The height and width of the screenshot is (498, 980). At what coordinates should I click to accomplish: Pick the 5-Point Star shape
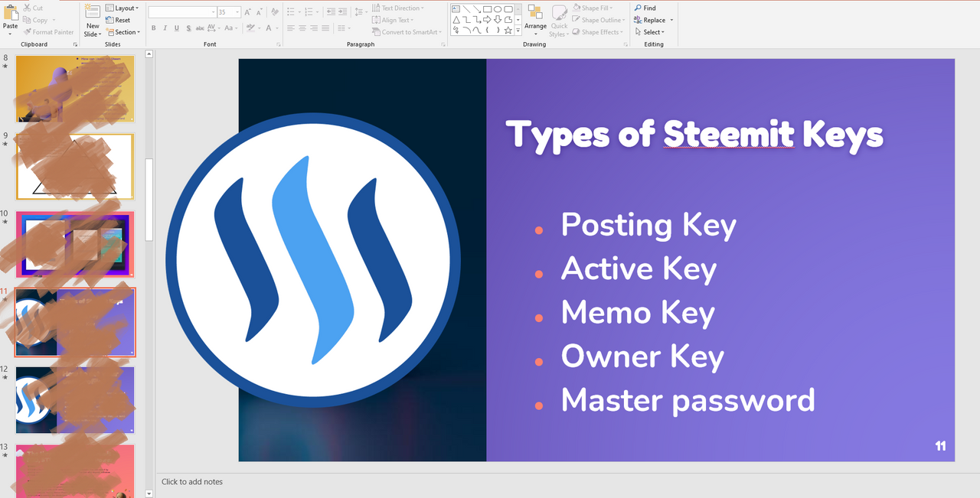click(x=508, y=30)
